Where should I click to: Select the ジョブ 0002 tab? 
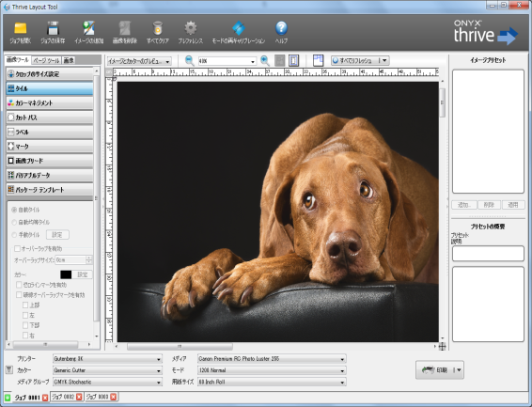[x=63, y=397]
